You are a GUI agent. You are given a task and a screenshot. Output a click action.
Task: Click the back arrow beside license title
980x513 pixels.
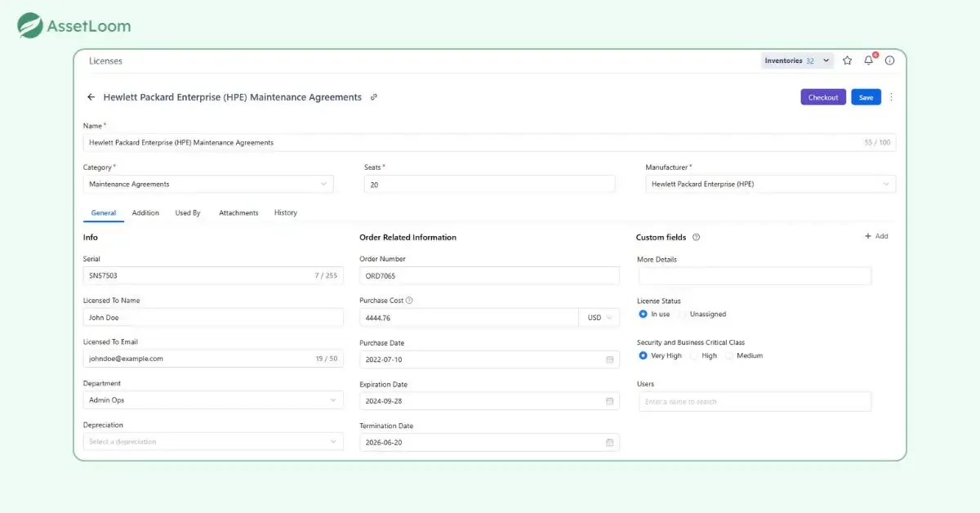pyautogui.click(x=91, y=97)
